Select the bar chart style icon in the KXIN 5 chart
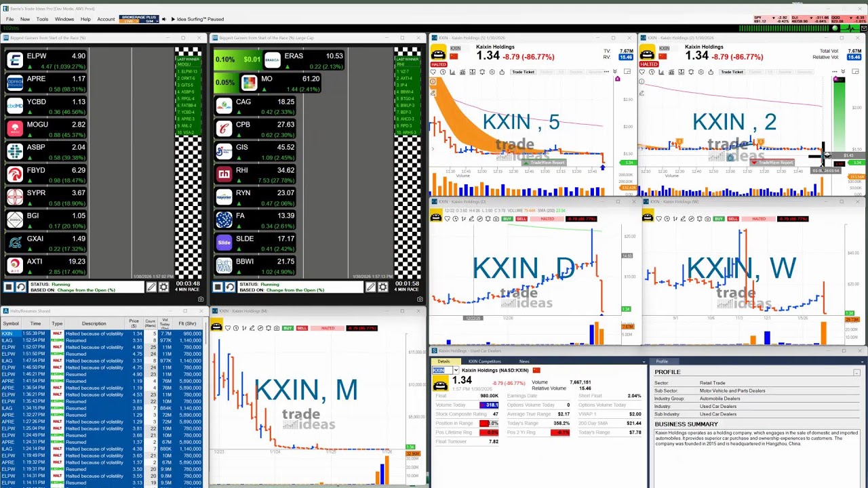Screen dimensions: 868x488 [x=452, y=72]
